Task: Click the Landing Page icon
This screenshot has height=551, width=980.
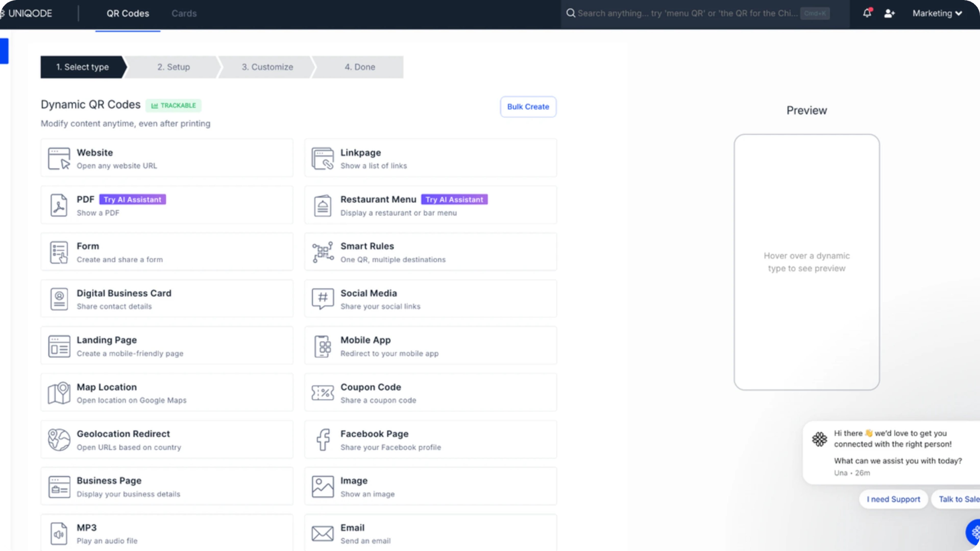Action: (x=59, y=346)
